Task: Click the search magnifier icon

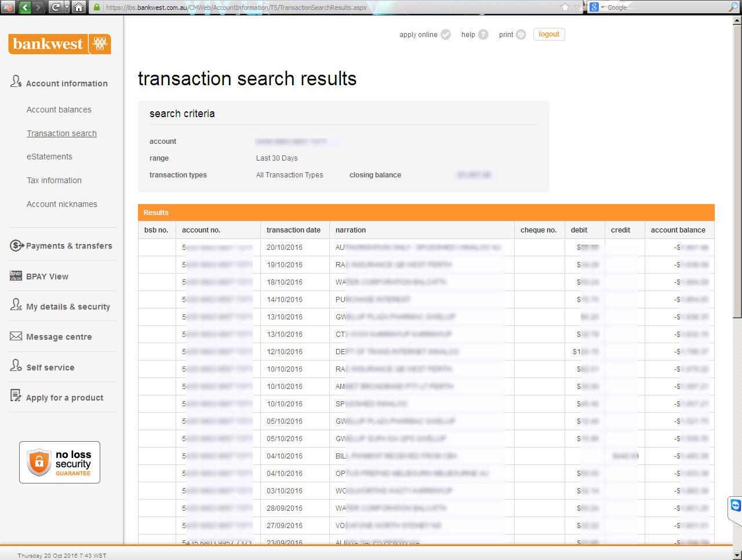Action: point(733,7)
